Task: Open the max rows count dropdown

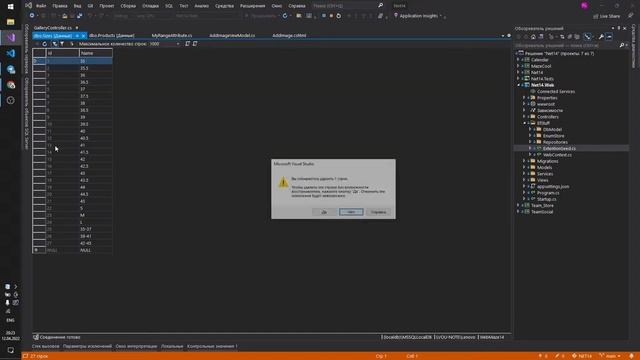Action: point(178,44)
